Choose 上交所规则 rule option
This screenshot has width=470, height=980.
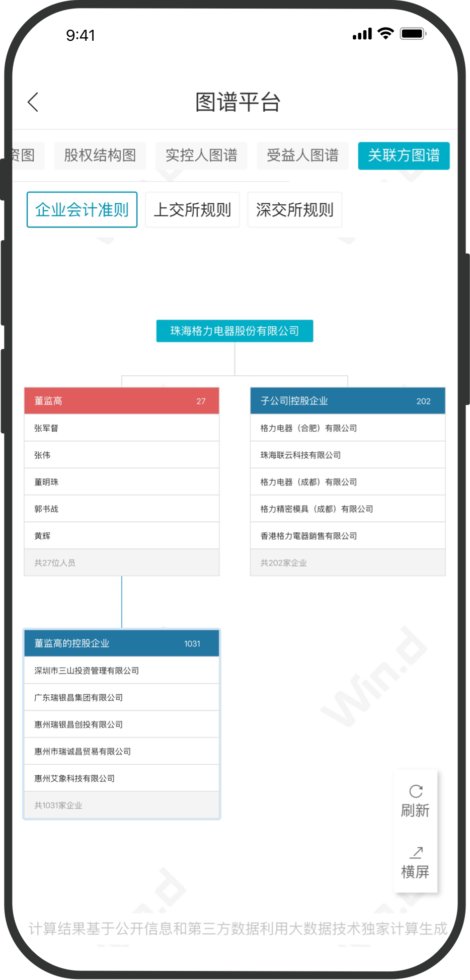[x=192, y=210]
